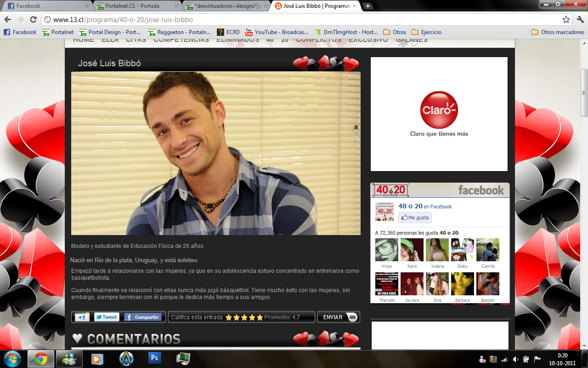Click the volume icon in system tray
Viewport: 588px width, 368px height.
click(x=515, y=359)
